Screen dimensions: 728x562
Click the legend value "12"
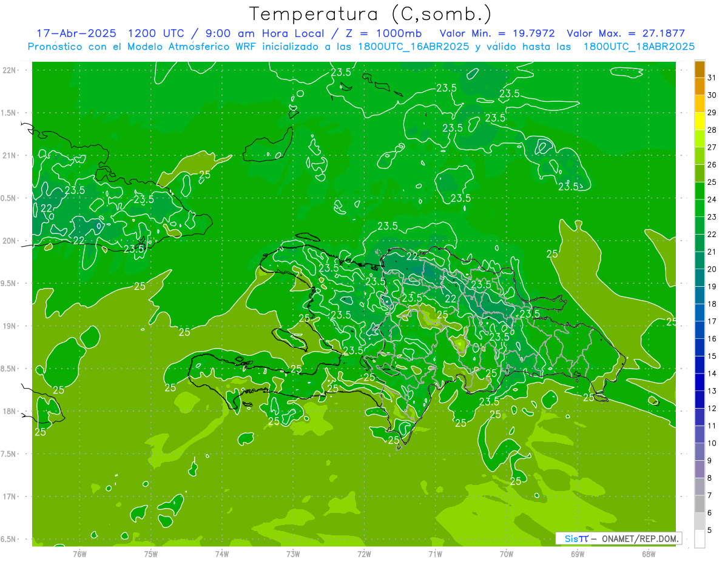point(712,408)
